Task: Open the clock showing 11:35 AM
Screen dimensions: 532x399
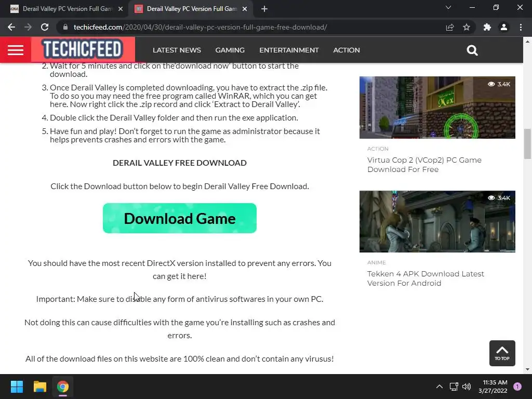Action: tap(493, 387)
